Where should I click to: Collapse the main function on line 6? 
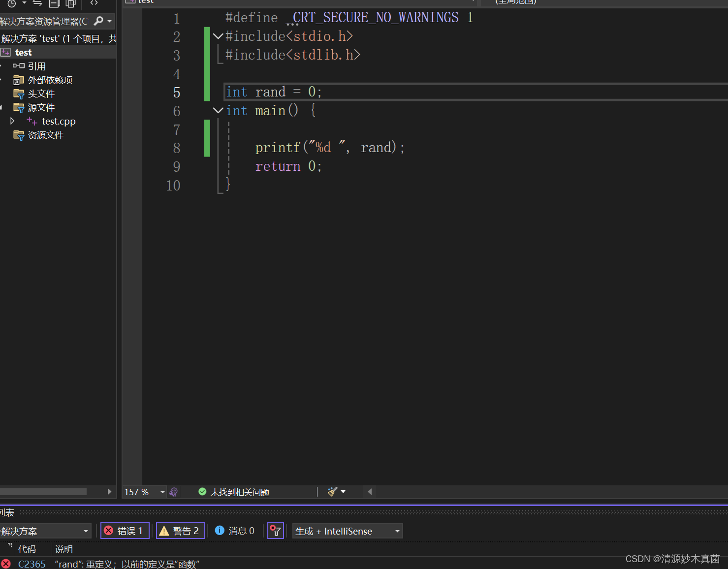click(x=218, y=110)
